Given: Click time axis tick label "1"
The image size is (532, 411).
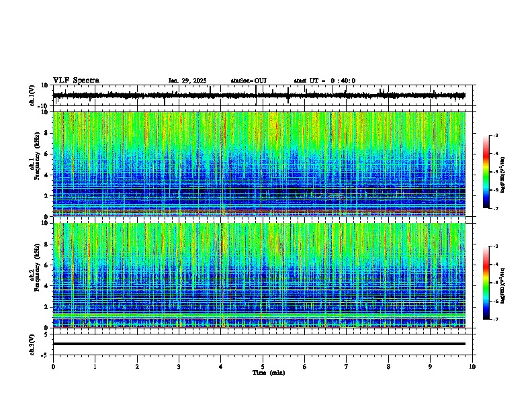Looking at the screenshot, I should point(95,367).
